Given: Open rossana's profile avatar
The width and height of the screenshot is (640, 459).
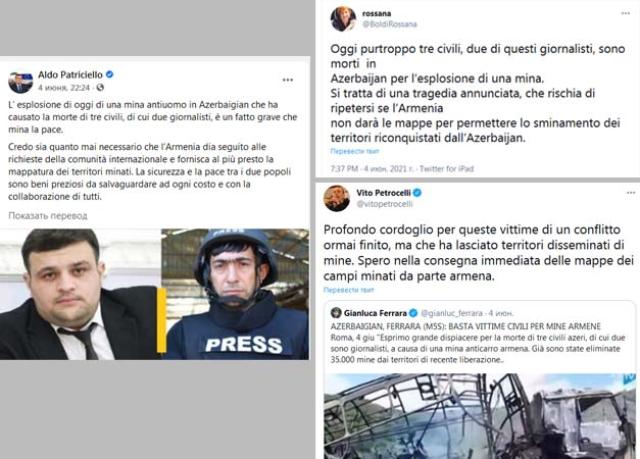Looking at the screenshot, I should (343, 19).
